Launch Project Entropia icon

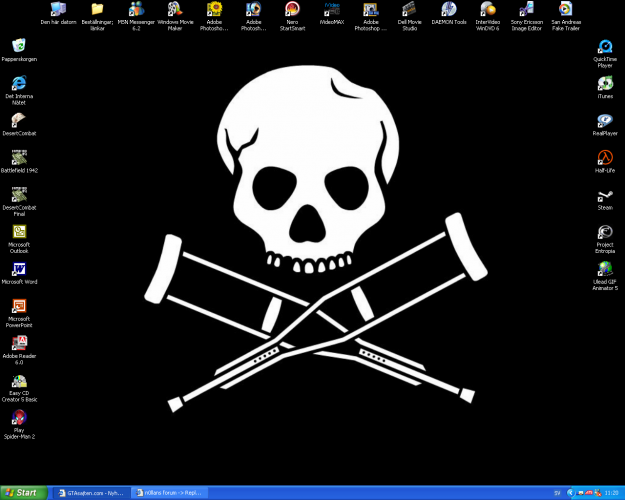pos(604,233)
